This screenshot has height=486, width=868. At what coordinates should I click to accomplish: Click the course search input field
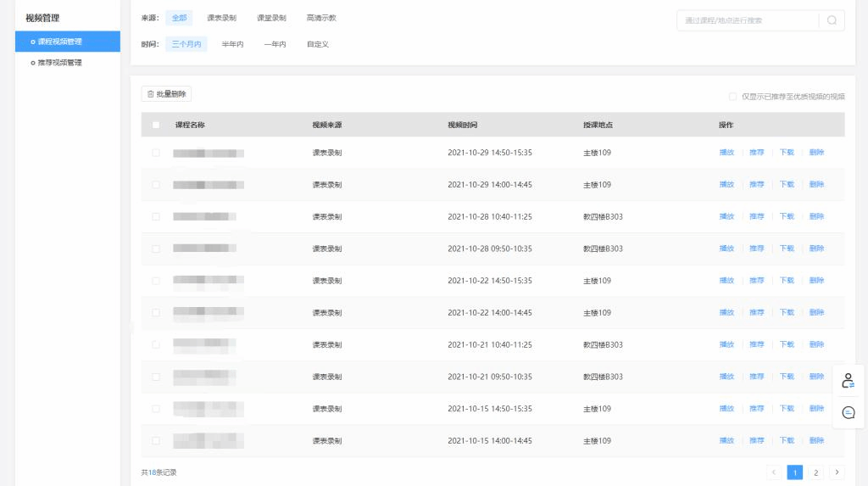(746, 20)
